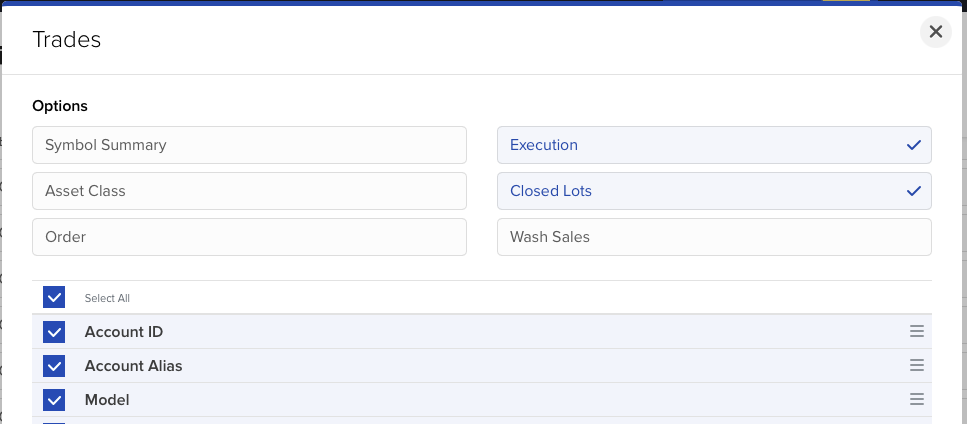Screen dimensions: 967x424
Task: Click the Account Alias reorder handle icon
Action: coord(916,366)
